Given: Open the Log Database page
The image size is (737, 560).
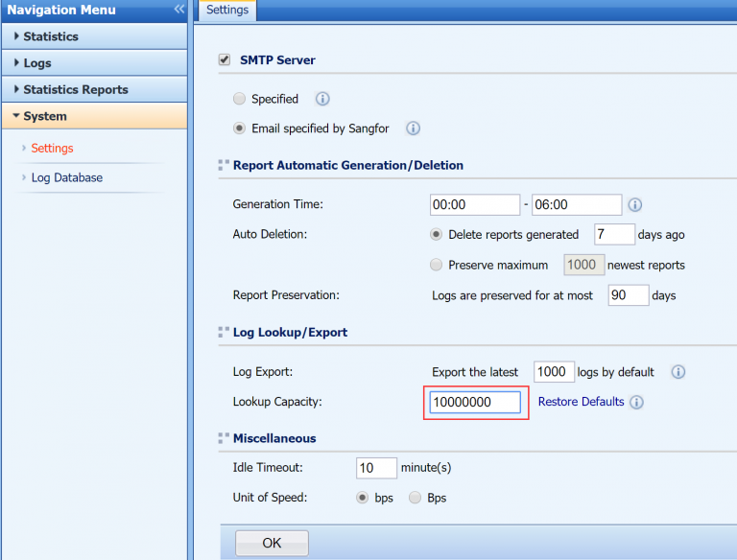Looking at the screenshot, I should [x=66, y=177].
